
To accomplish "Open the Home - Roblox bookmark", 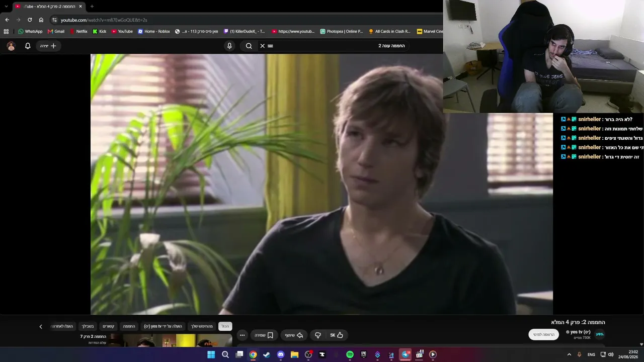I will pyautogui.click(x=154, y=31).
